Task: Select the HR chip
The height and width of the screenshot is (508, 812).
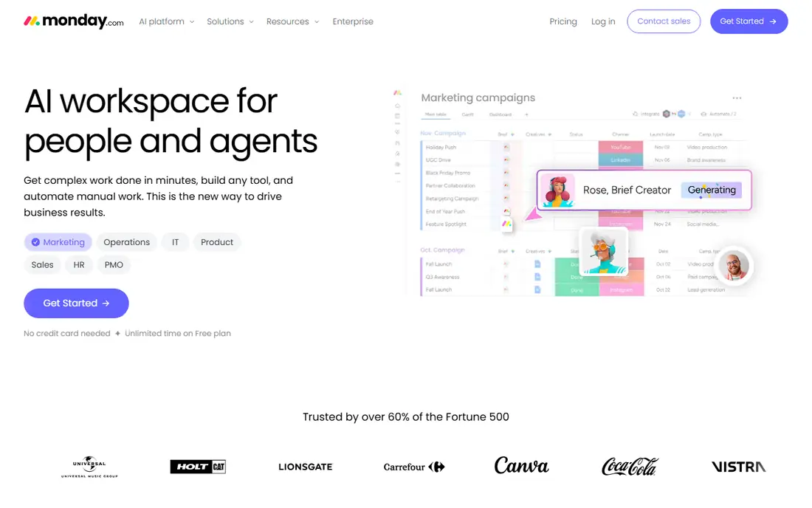Action: click(x=79, y=264)
